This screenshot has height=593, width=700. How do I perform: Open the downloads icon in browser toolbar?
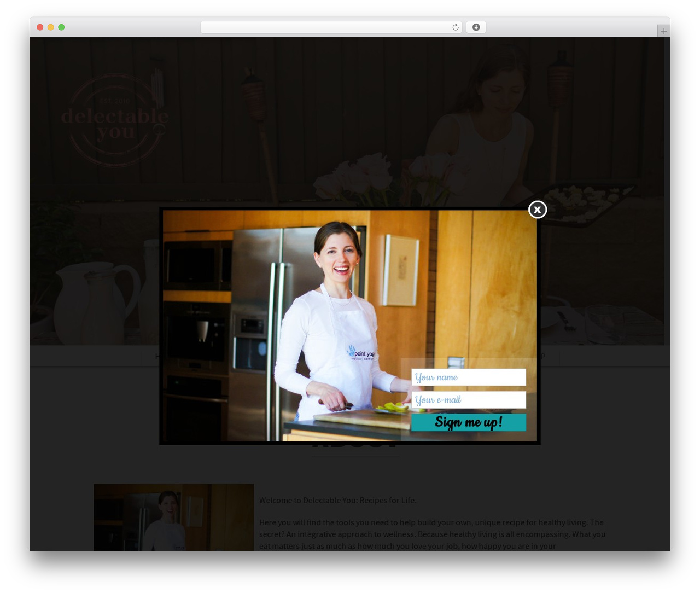476,27
